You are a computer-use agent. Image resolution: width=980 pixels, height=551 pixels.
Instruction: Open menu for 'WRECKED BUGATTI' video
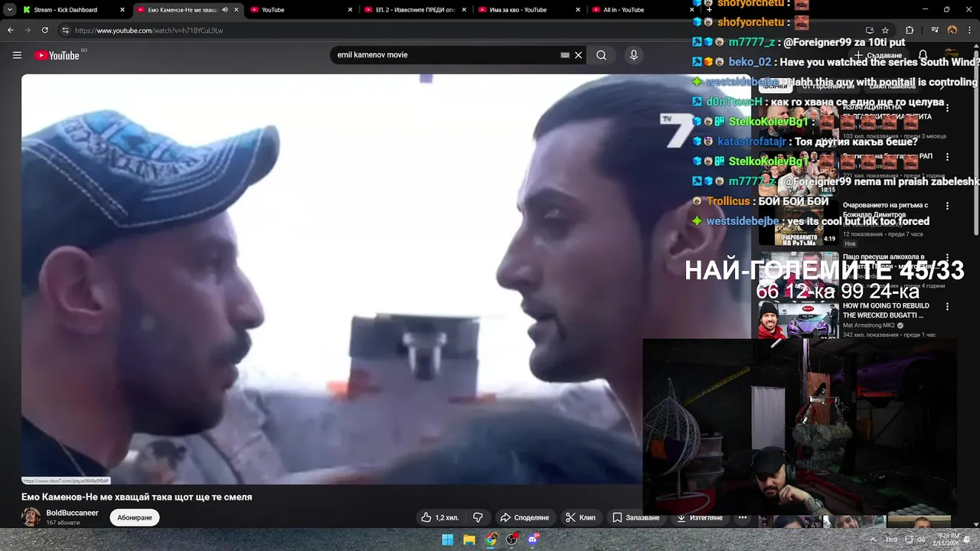(x=947, y=307)
